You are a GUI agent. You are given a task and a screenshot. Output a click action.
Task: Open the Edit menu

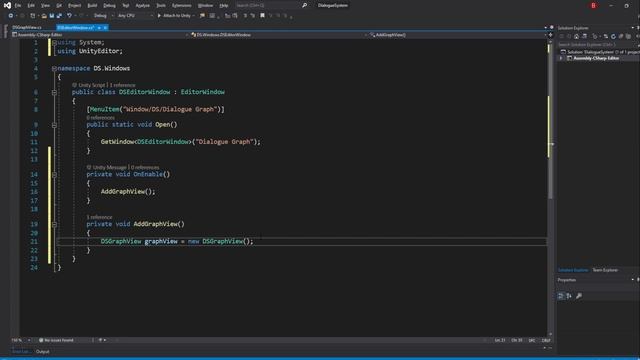(31, 6)
